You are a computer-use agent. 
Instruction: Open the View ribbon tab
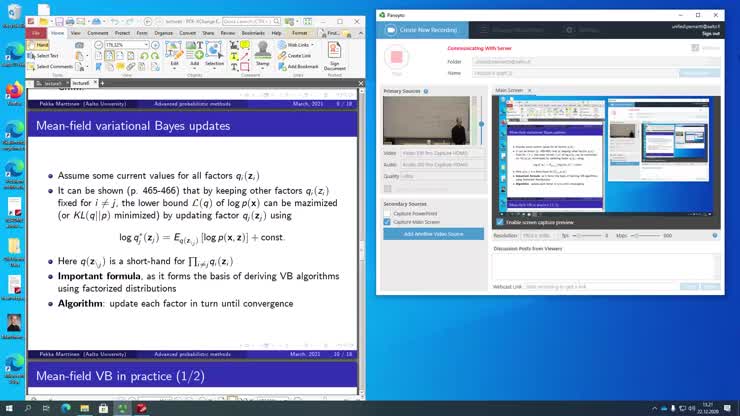76,33
